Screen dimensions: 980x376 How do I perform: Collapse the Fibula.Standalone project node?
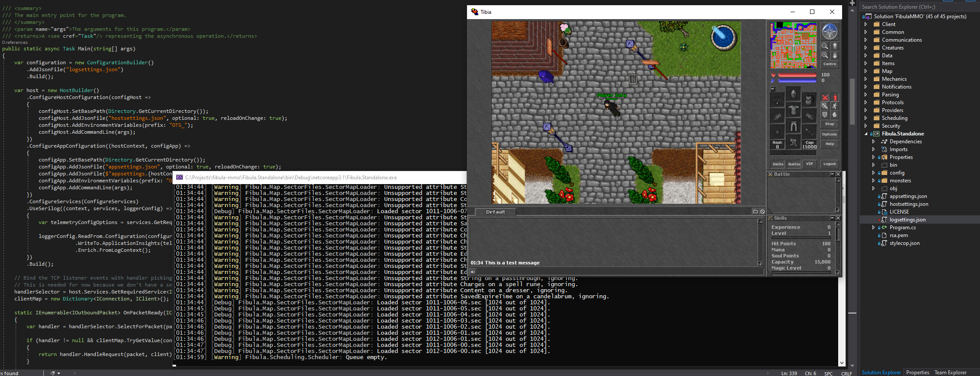(866, 134)
